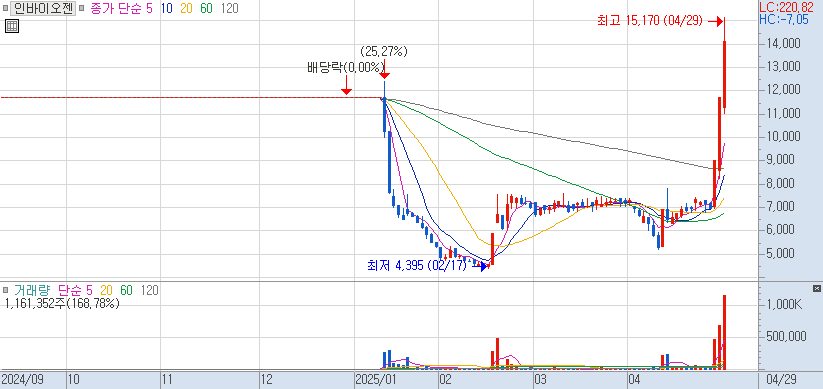Viewport: 823px width, 389px height.
Task: Click the 1,000K volume axis label
Action: (x=786, y=304)
